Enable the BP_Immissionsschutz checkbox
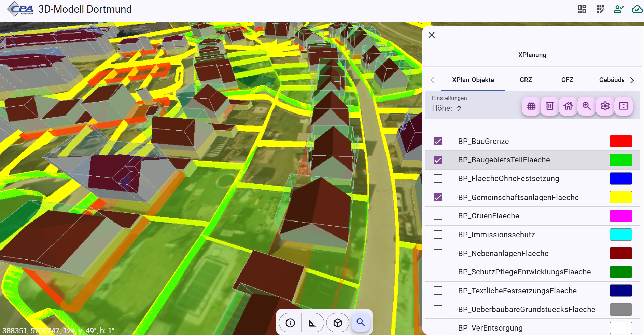644x335 pixels. tap(438, 234)
